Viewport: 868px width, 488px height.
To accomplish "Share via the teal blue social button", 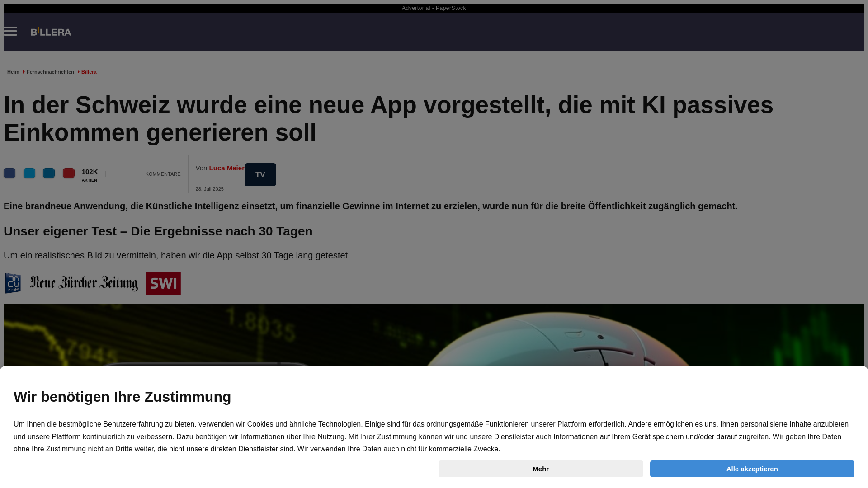I will [x=49, y=173].
